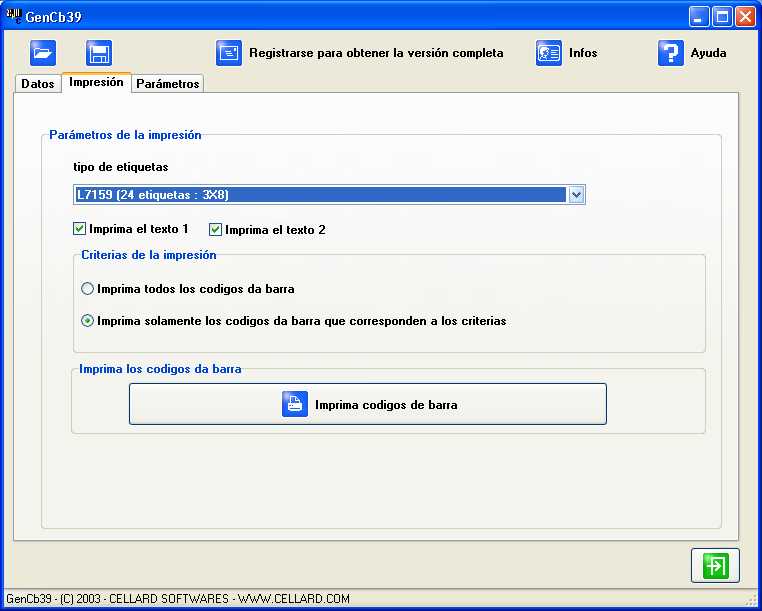Click the green exit door icon
The image size is (762, 611).
coord(715,565)
